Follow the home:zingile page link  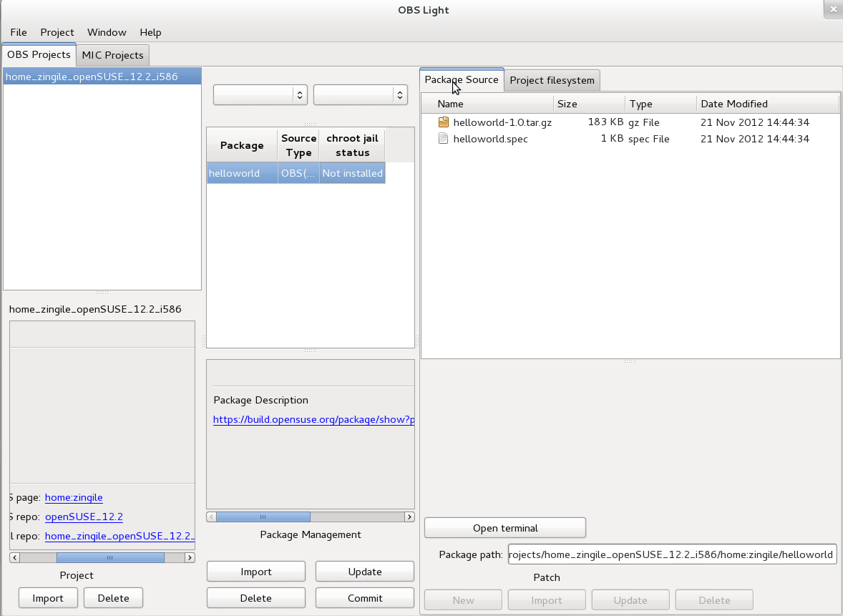tap(74, 497)
